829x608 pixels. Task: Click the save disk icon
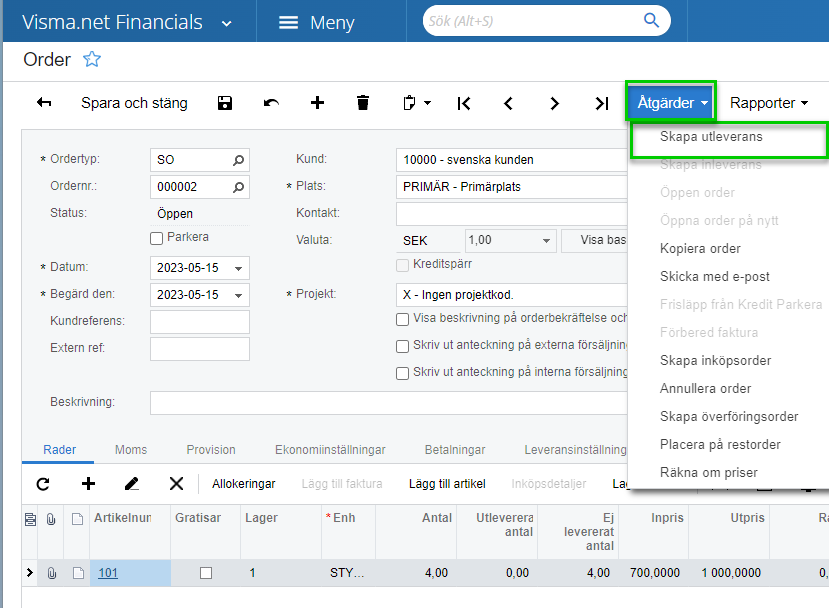pos(225,103)
